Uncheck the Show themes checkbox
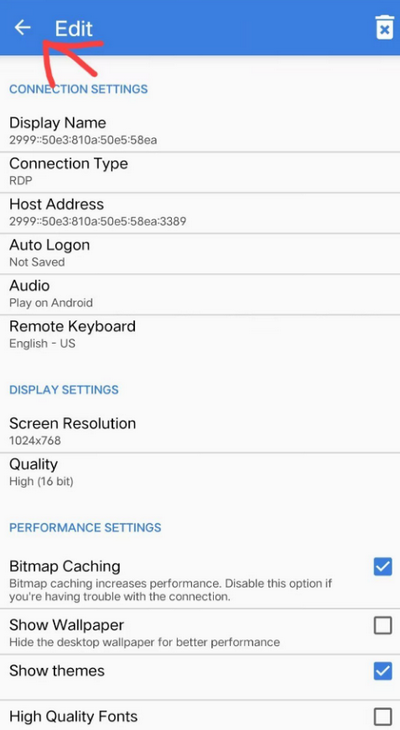This screenshot has height=730, width=400. click(x=383, y=671)
